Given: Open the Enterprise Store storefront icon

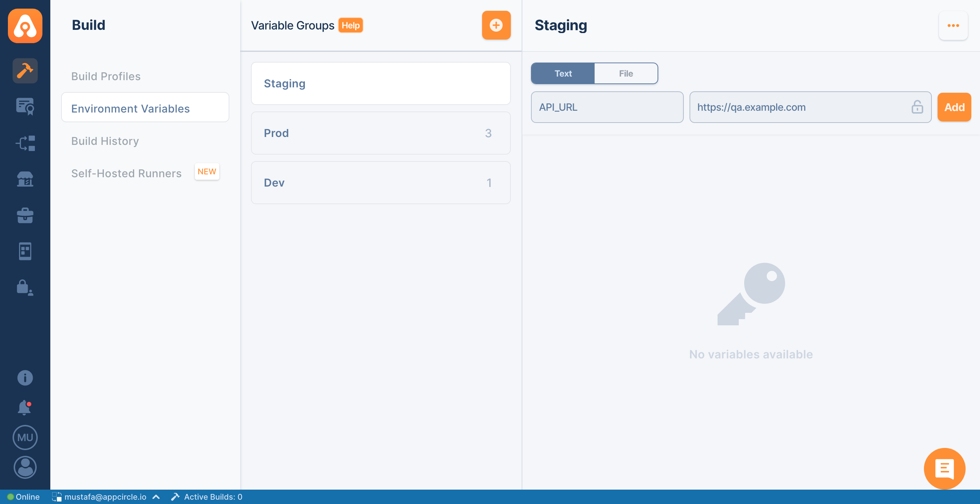Looking at the screenshot, I should click(25, 179).
